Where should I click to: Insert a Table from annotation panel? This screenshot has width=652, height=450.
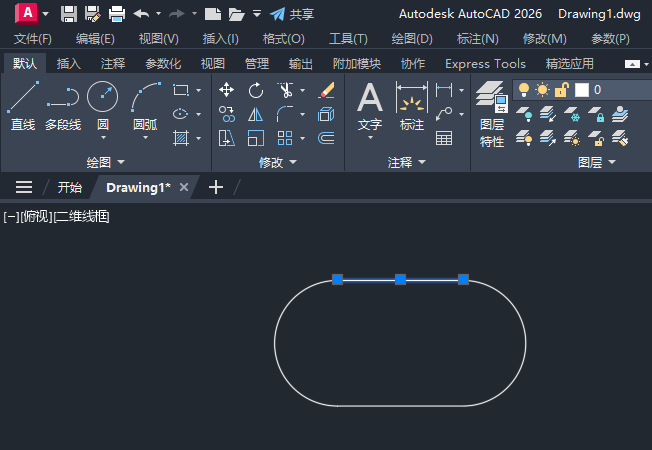coord(444,138)
